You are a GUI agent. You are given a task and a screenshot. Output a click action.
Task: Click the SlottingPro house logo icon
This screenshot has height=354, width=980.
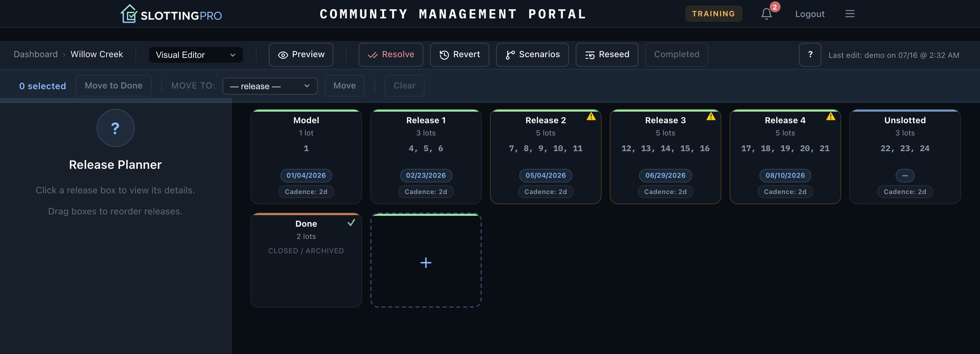coord(129,14)
